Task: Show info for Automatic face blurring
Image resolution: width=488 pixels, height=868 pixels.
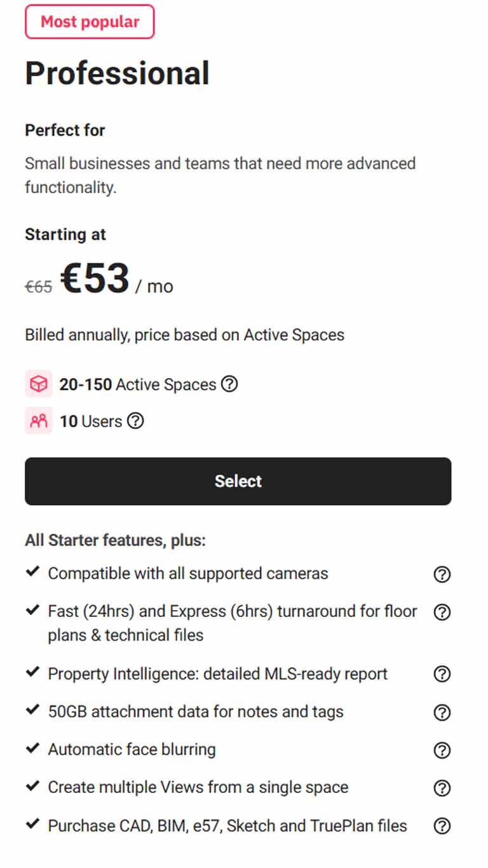Action: [x=442, y=750]
